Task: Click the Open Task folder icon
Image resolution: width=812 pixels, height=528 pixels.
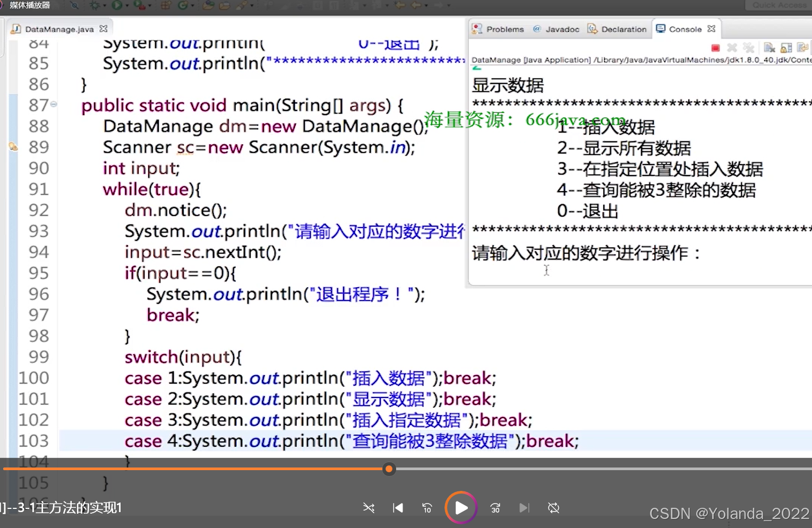Action: (x=224, y=5)
